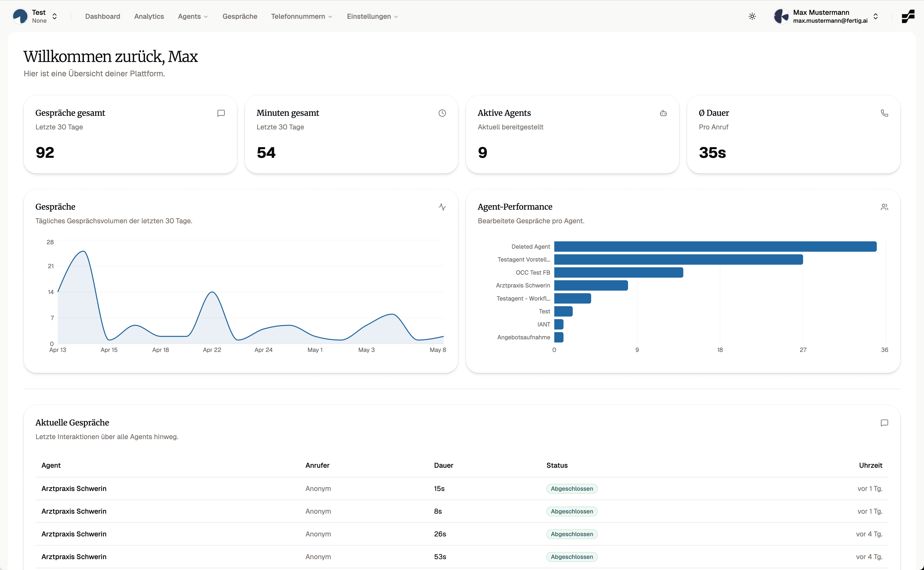Select the Arztpraxis Schwerin performance bar
This screenshot has height=570, width=924.
click(591, 285)
